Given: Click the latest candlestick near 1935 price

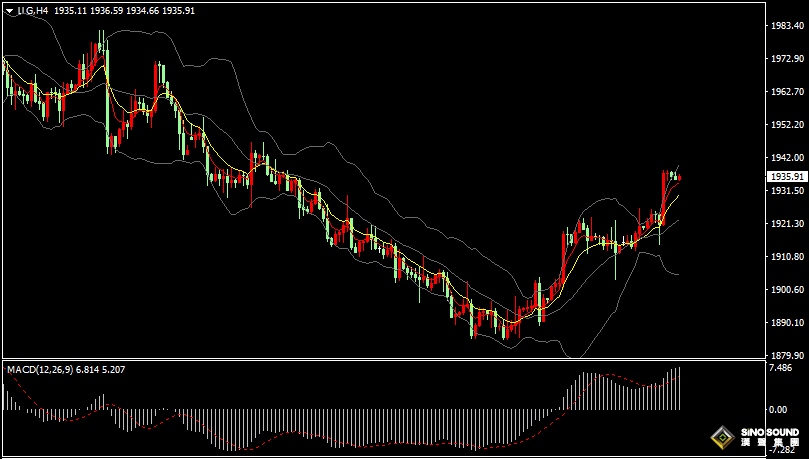Looking at the screenshot, I should click(679, 177).
